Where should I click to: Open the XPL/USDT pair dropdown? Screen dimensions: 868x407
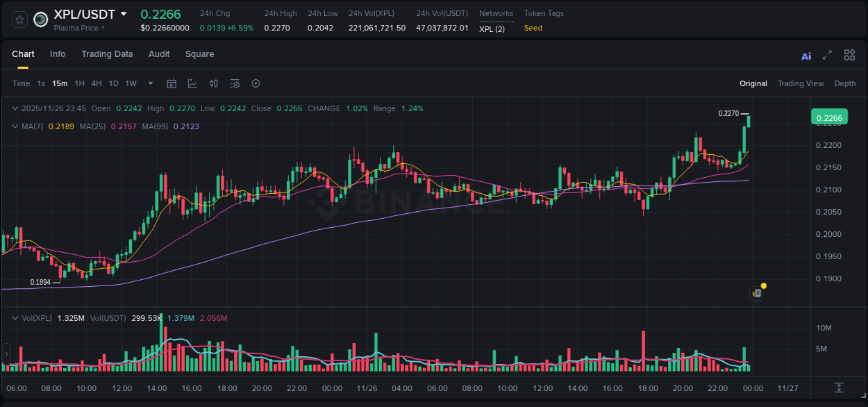(x=124, y=13)
